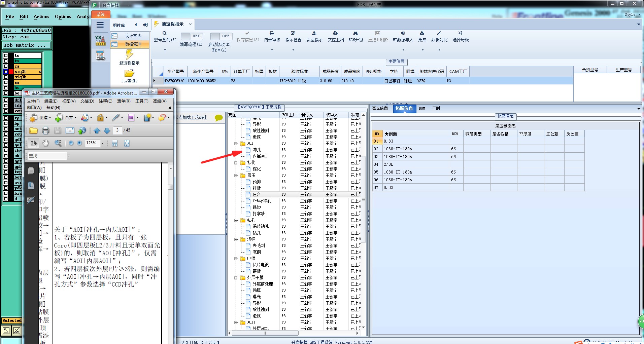Select the Acrobat hand tool
This screenshot has width=644, height=344.
point(46,143)
